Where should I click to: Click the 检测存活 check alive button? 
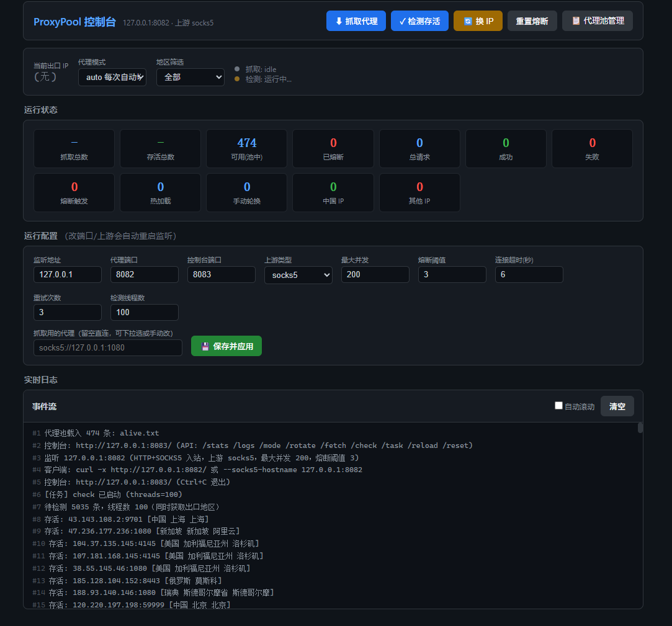[x=419, y=21]
